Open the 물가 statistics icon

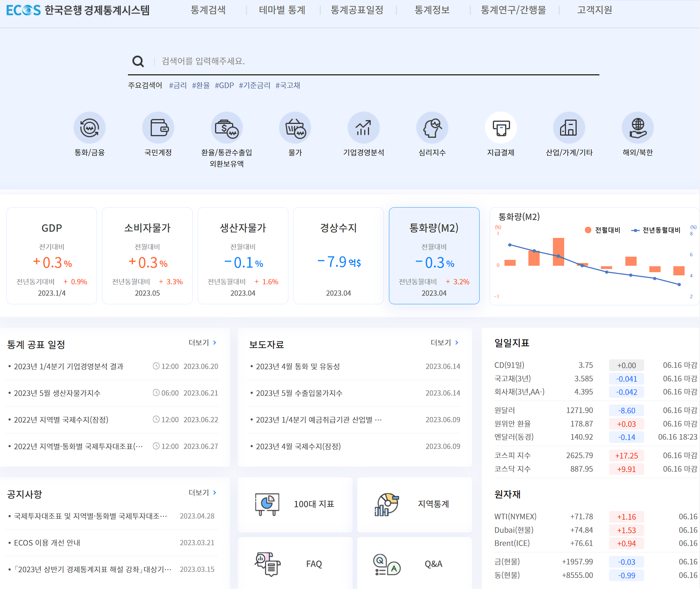[295, 127]
